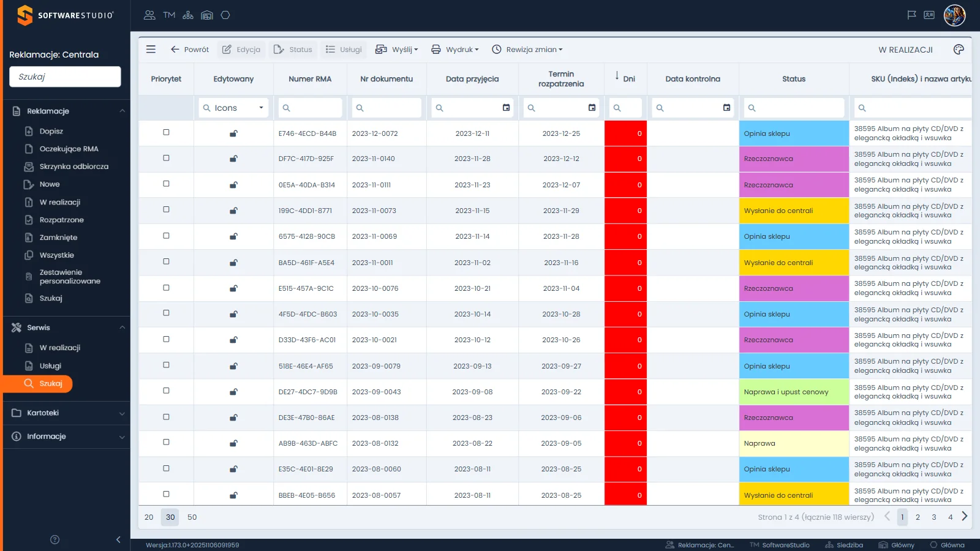Click the organization chart icon in the header

188,15
